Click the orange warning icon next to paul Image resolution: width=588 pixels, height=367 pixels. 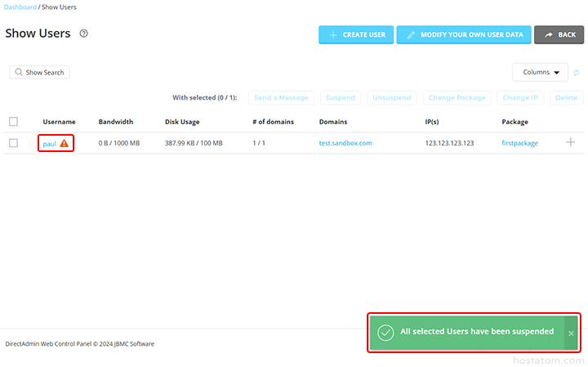65,143
